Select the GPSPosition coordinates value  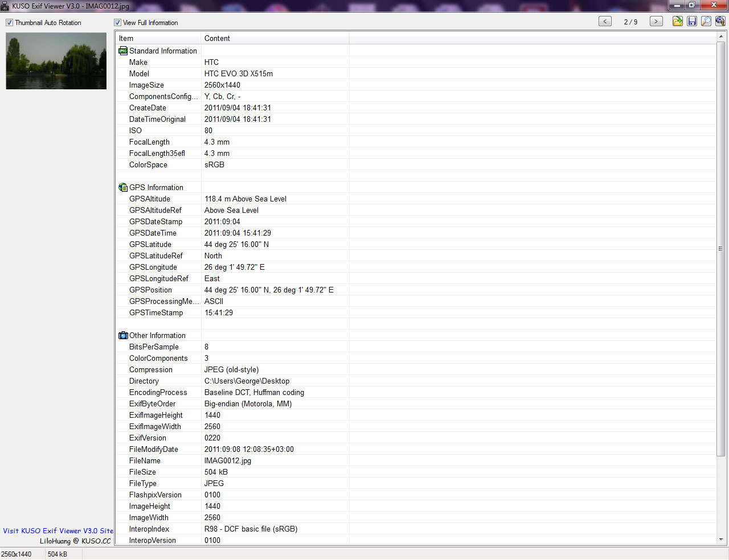coord(269,290)
